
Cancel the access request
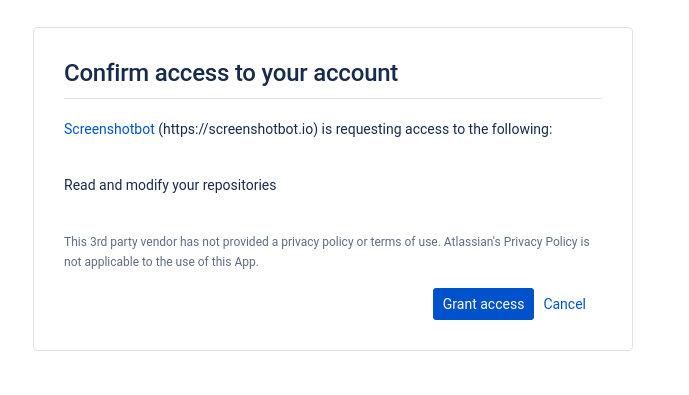click(564, 304)
